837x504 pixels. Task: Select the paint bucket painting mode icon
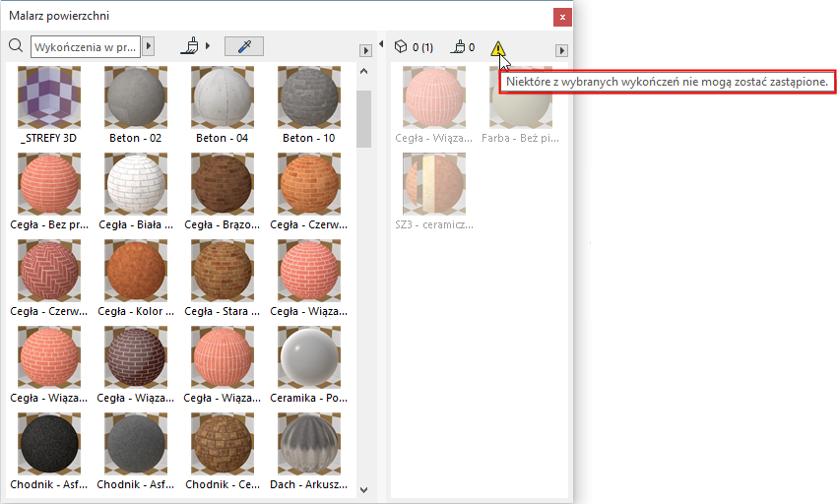(190, 46)
